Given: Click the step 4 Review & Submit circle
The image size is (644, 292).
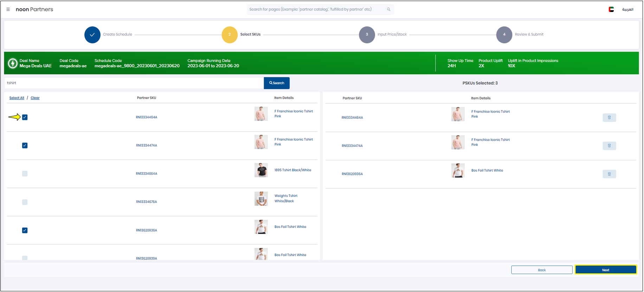Looking at the screenshot, I should [504, 35].
